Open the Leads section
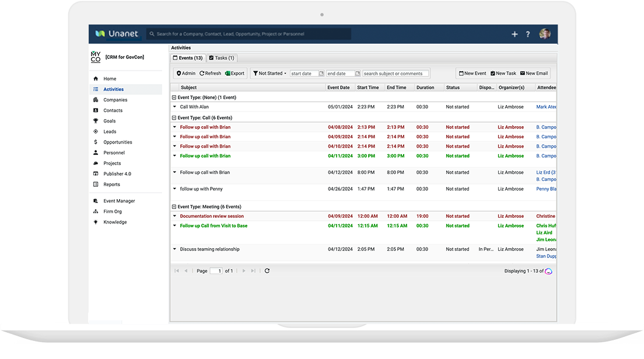Viewport: 644px width, 359px height. (x=110, y=131)
